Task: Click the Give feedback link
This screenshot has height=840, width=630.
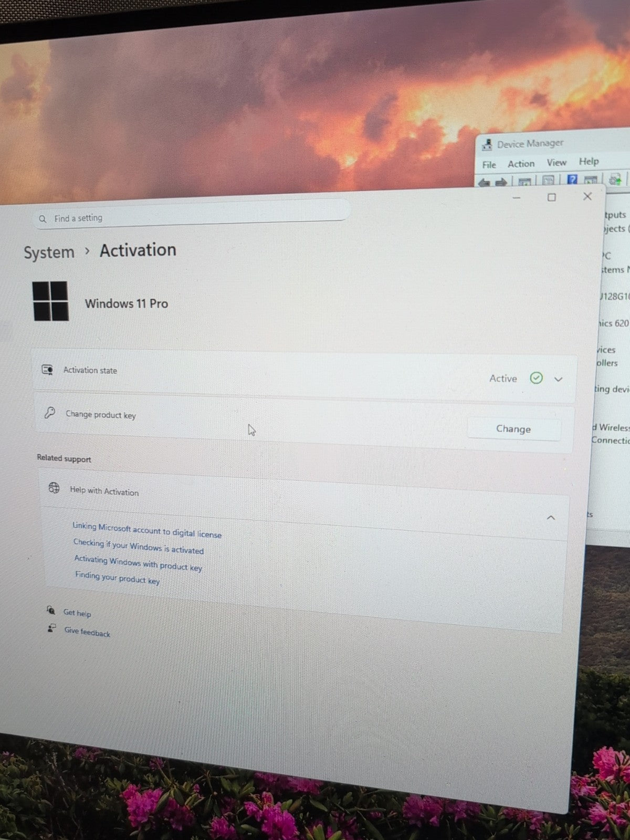Action: [x=87, y=632]
